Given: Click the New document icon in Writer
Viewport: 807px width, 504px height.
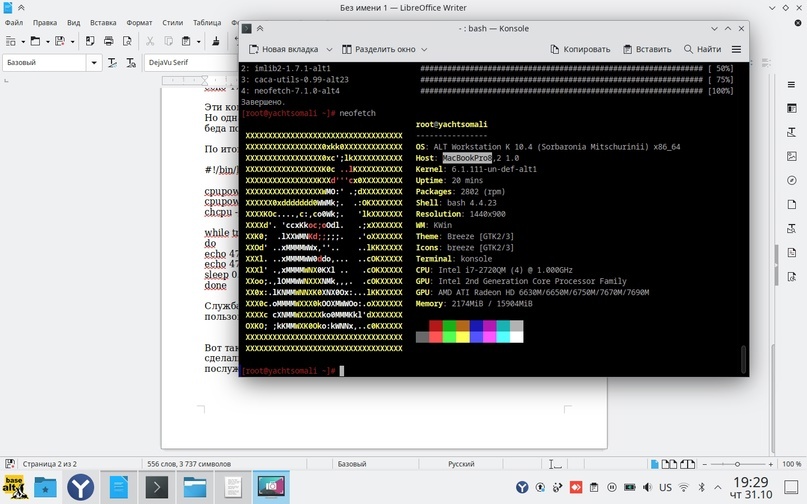Looking at the screenshot, I should [x=10, y=41].
